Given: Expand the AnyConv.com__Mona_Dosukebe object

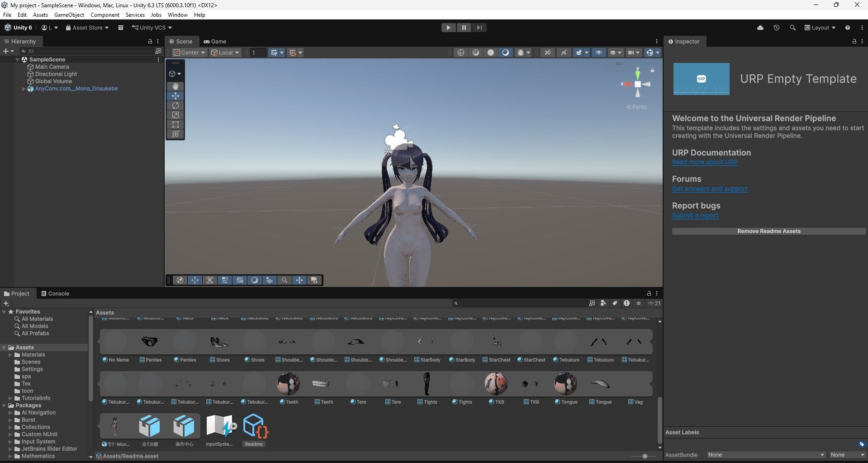Looking at the screenshot, I should 24,89.
